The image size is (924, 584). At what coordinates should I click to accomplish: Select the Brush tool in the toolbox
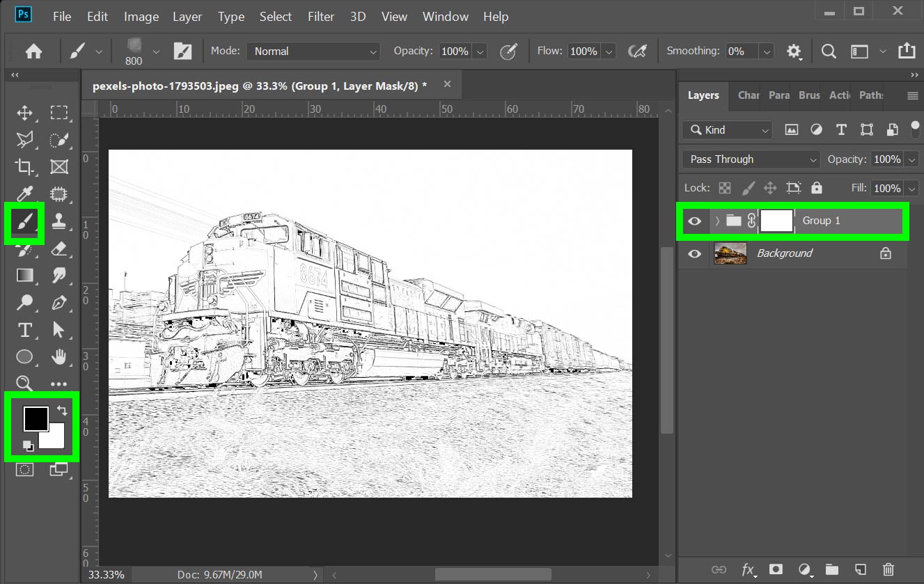tap(24, 222)
